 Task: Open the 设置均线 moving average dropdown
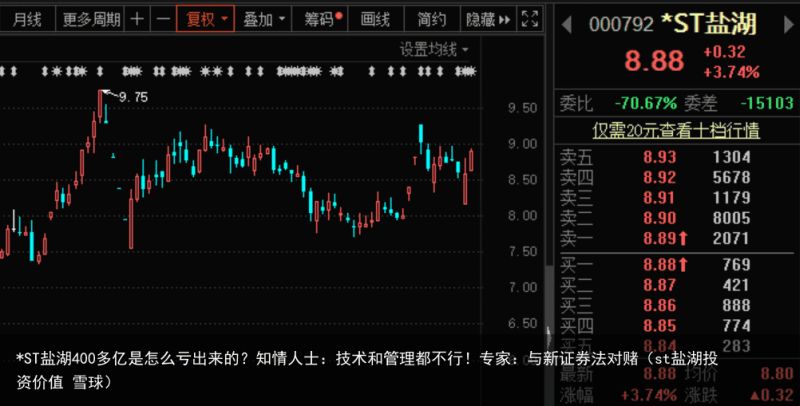coord(433,50)
